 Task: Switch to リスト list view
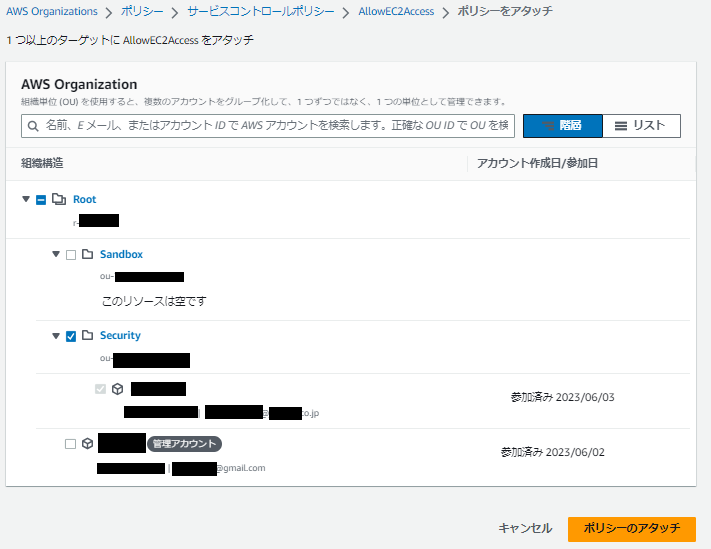point(642,126)
